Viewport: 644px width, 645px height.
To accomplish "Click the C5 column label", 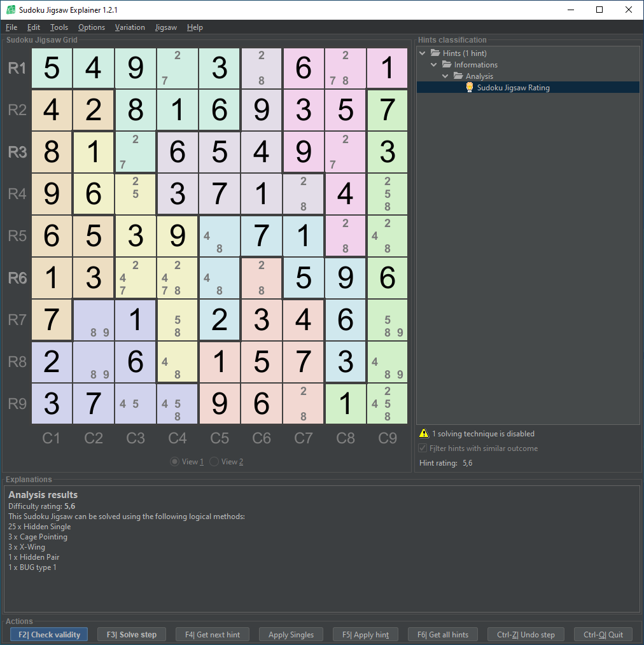I will pos(220,438).
